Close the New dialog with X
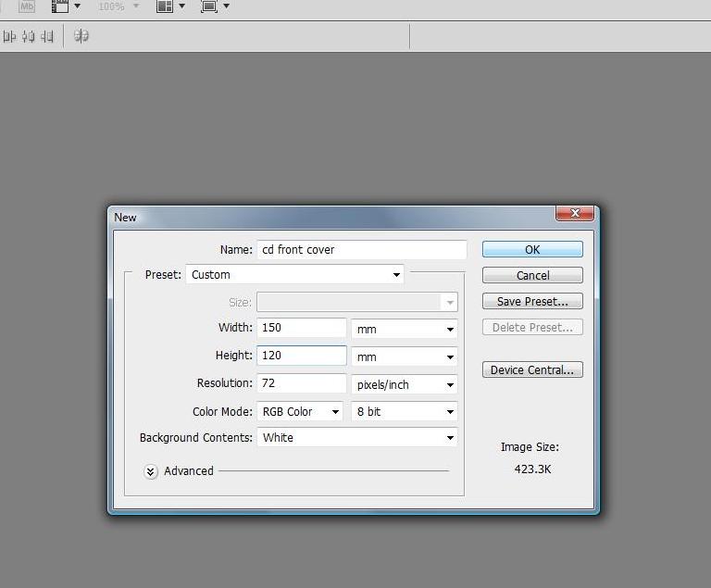 coord(575,213)
